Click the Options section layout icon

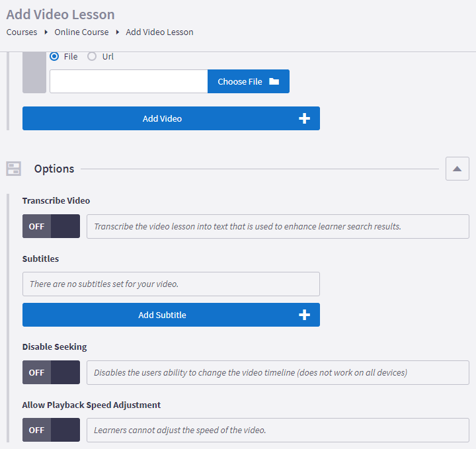click(x=14, y=169)
